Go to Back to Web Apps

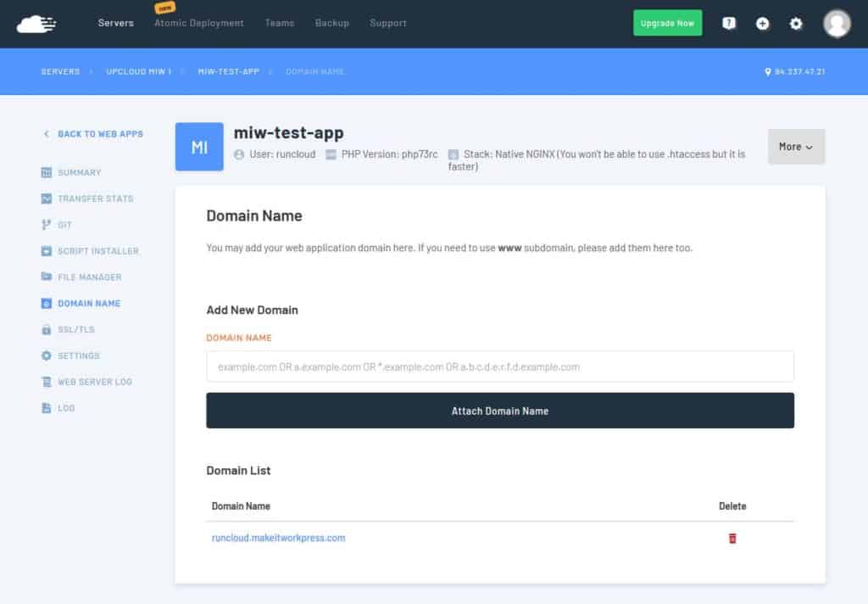tap(100, 133)
